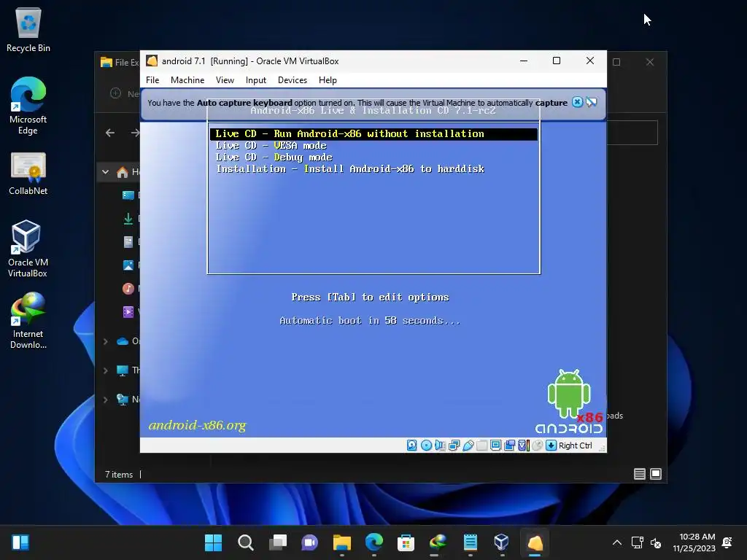Click the keyboard capture arrow next to Right Ctrl
The image size is (747, 560).
coord(551,446)
